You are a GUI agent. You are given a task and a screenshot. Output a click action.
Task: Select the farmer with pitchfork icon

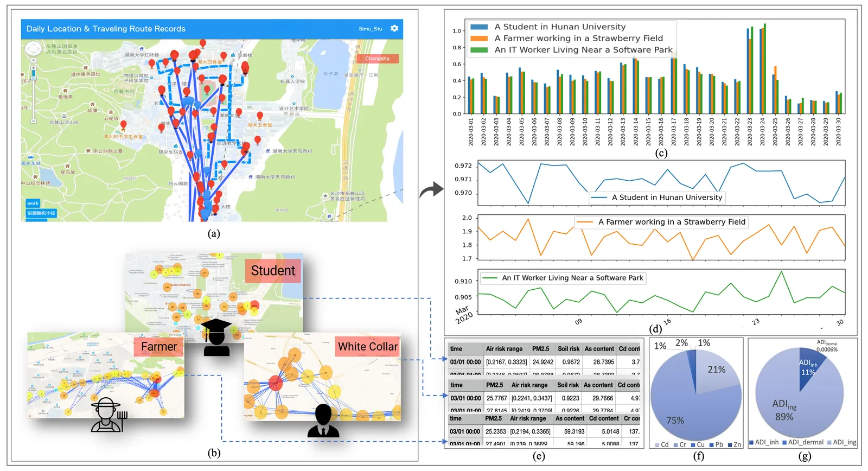108,415
